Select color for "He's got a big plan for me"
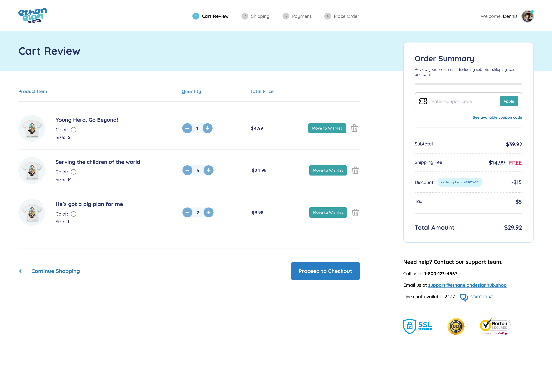552x392 pixels. [74, 214]
